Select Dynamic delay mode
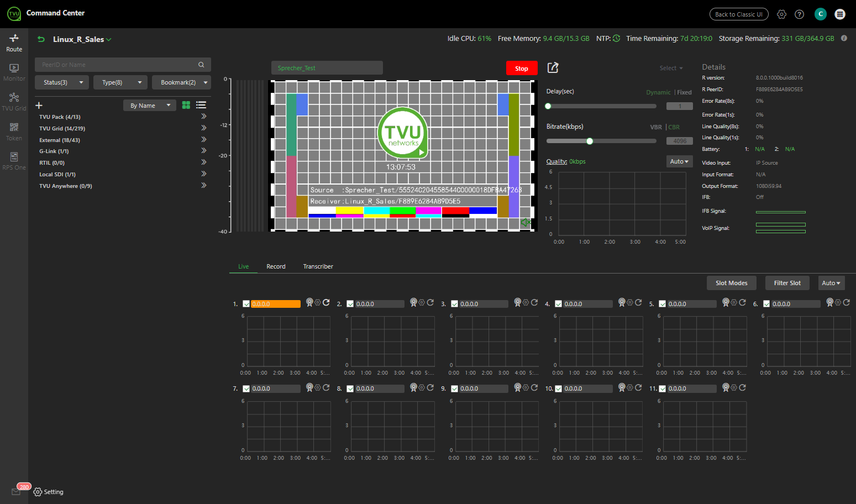Image resolution: width=856 pixels, height=504 pixels. coord(658,92)
